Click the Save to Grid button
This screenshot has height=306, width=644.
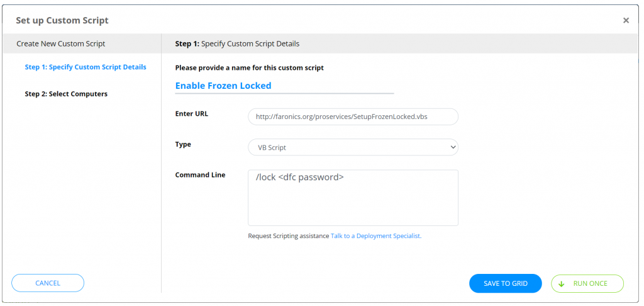505,284
